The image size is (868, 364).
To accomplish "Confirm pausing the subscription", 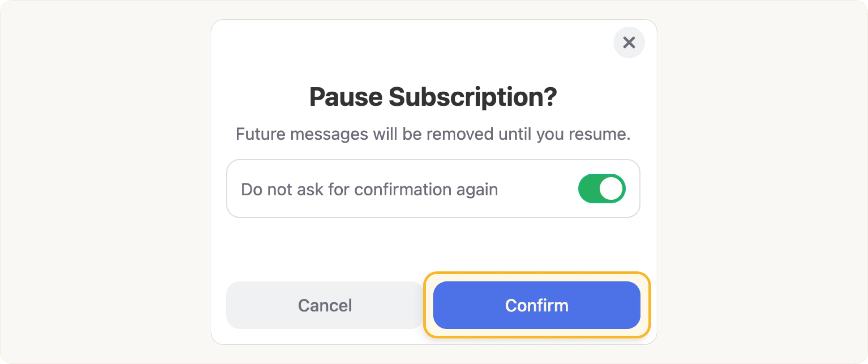I will tap(536, 305).
